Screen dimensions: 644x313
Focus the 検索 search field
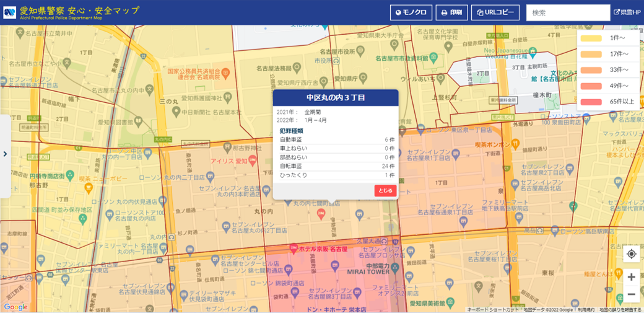click(x=568, y=13)
